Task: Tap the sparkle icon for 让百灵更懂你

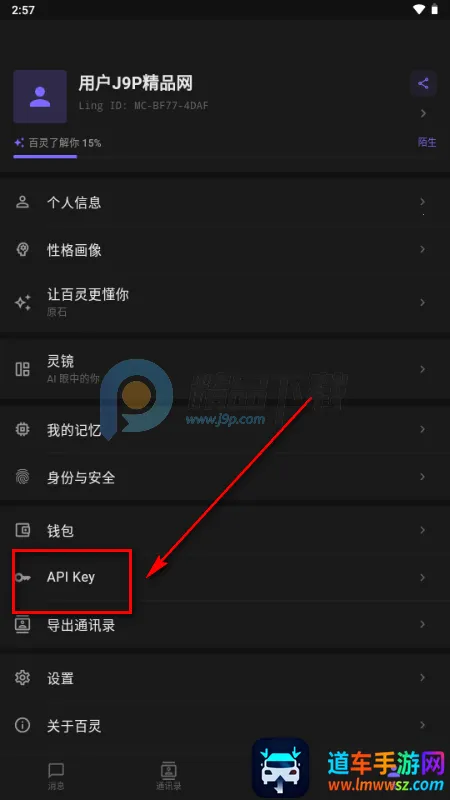Action: [x=22, y=303]
